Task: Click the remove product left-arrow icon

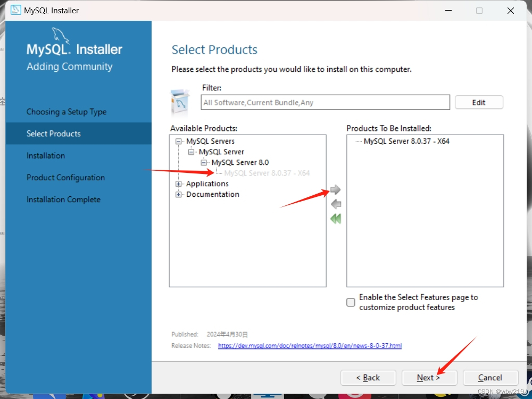Action: coord(336,204)
